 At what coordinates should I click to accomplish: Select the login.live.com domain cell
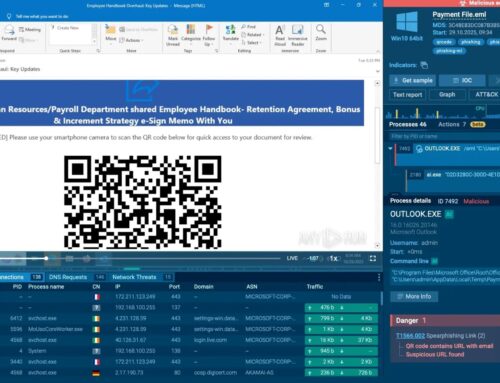coord(210,340)
